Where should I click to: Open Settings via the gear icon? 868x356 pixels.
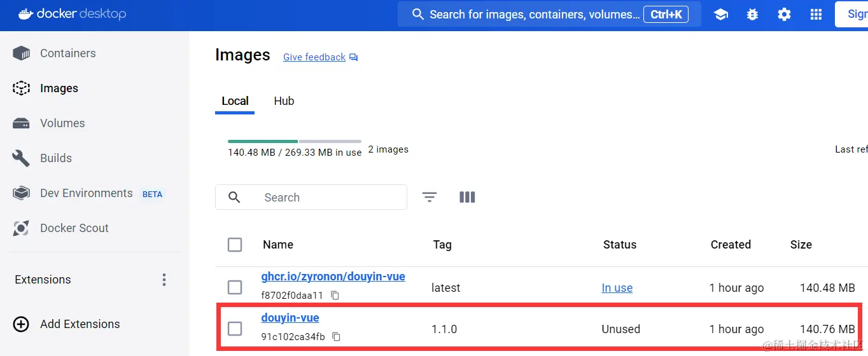pyautogui.click(x=784, y=14)
